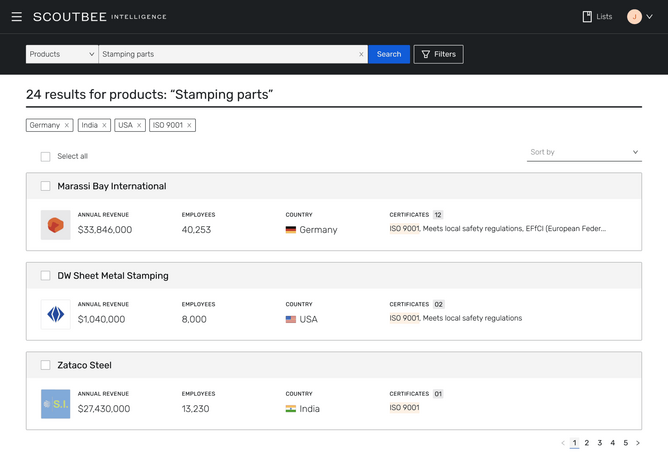The image size is (668, 475).
Task: Remove the Germany filter tag
Action: [66, 125]
